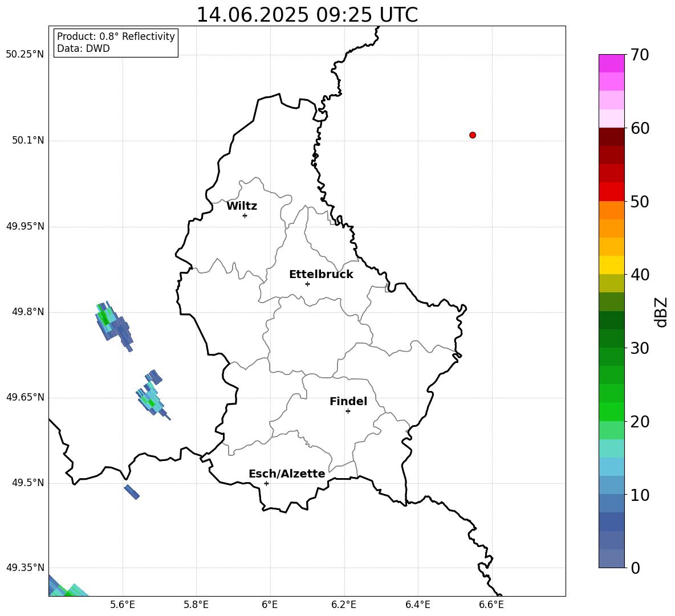Click the 50.1°N latitude label
This screenshot has width=675, height=616.
[28, 141]
